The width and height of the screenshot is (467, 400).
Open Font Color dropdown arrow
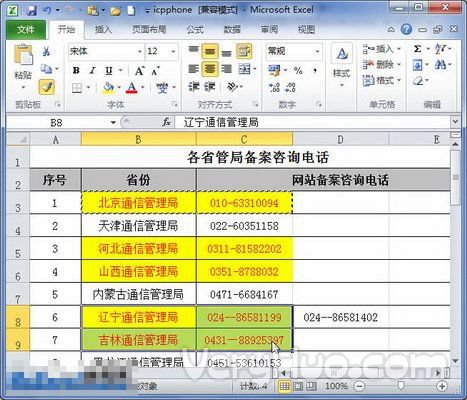point(143,88)
